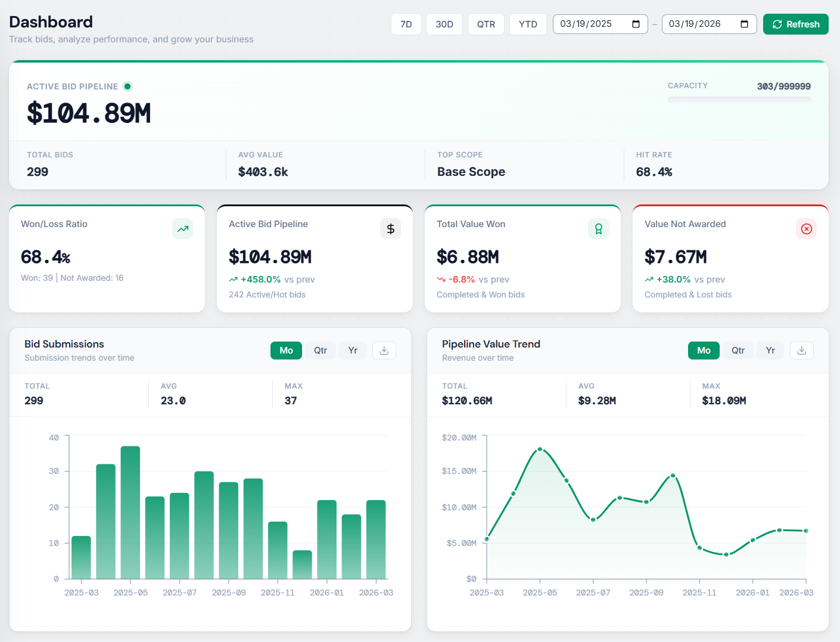Click the red X icon on Value Not Awarded
Viewport: 840px width, 642px height.
(806, 229)
